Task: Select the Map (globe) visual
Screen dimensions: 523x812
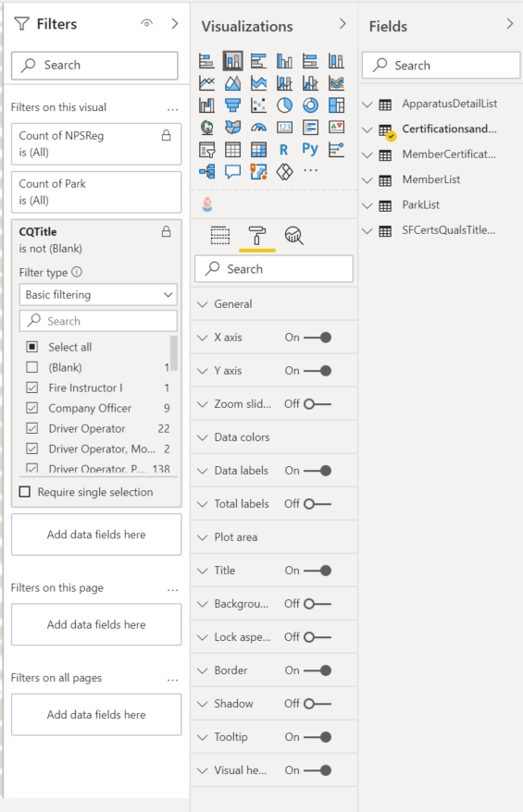Action: click(x=206, y=127)
